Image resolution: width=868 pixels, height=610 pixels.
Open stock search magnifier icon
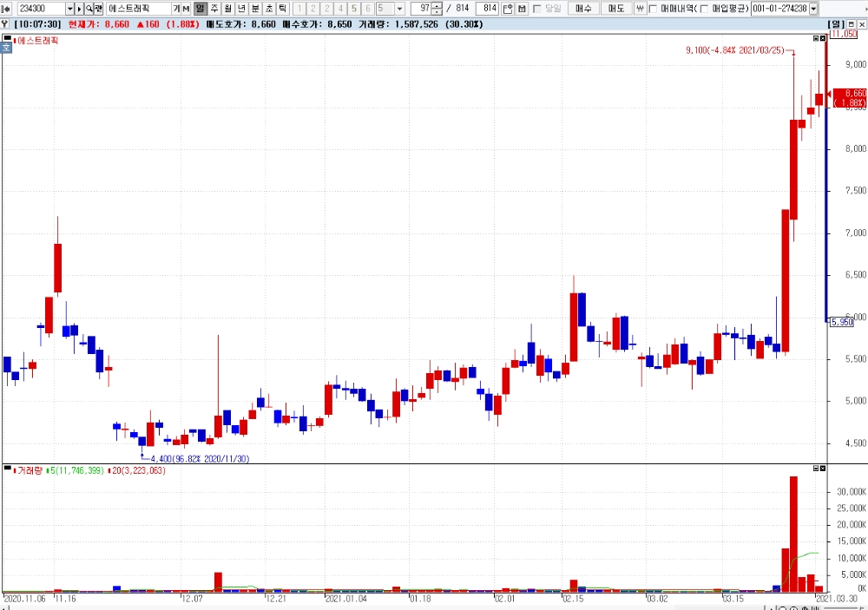(89, 9)
